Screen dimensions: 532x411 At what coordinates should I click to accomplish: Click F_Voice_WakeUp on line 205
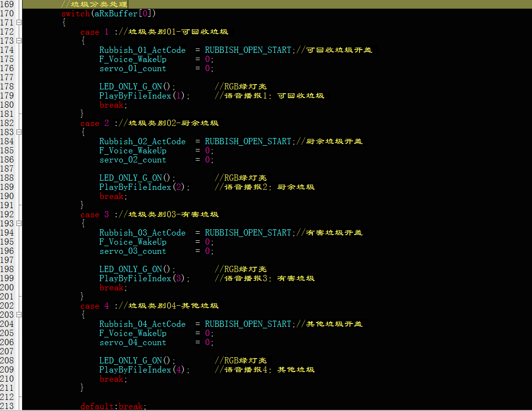[x=133, y=334]
